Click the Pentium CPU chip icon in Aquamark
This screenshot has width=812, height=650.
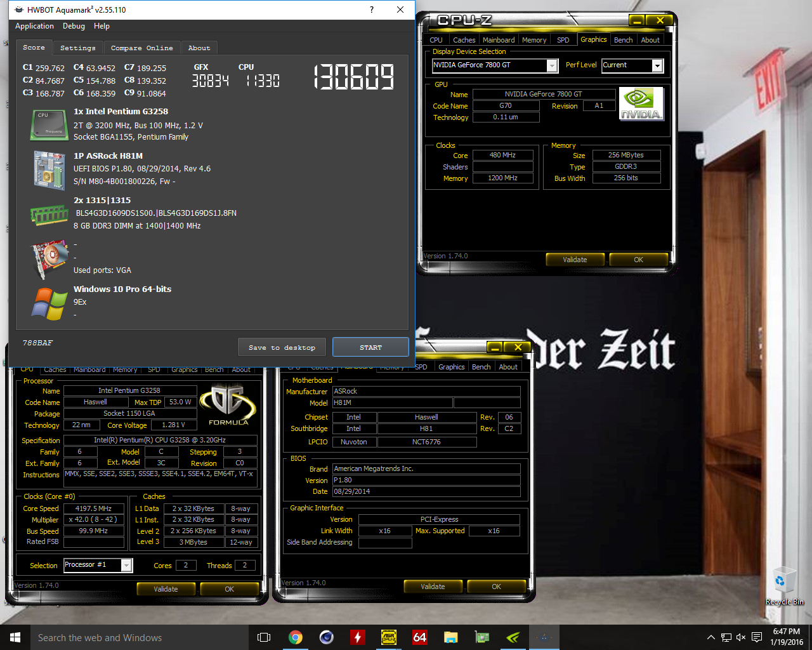point(49,124)
